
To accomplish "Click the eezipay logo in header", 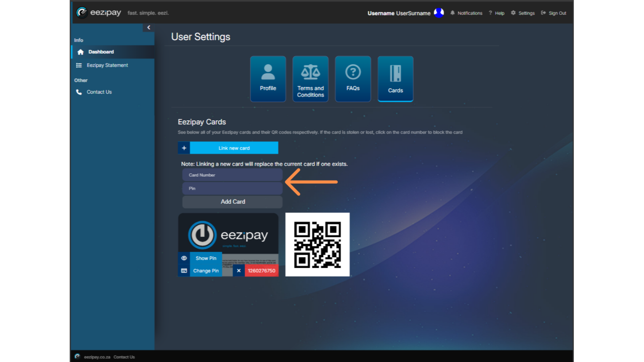I will [99, 13].
